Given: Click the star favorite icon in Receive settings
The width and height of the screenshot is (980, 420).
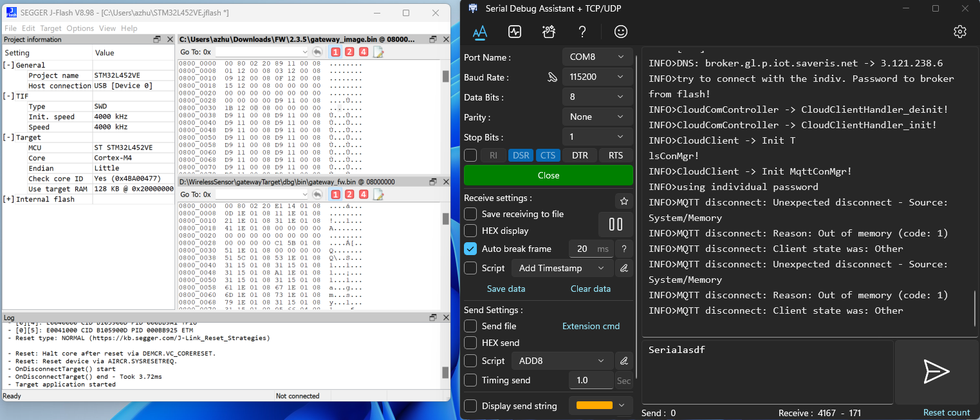Looking at the screenshot, I should pos(624,202).
